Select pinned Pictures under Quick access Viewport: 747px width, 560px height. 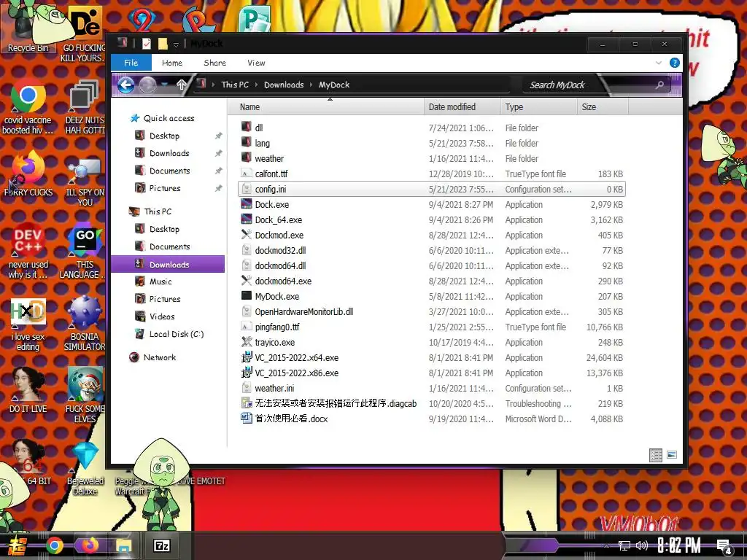[x=165, y=188]
